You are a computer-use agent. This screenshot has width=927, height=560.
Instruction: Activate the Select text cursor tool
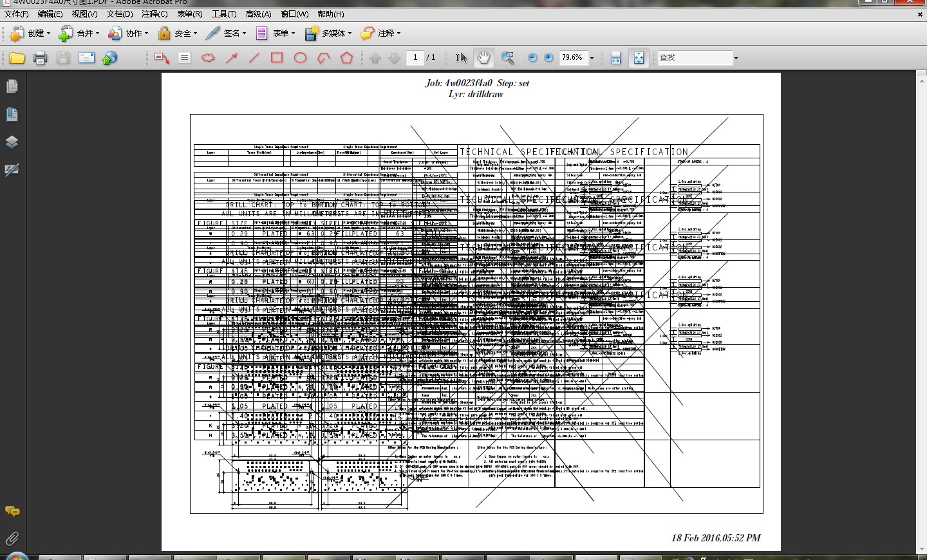[x=461, y=58]
